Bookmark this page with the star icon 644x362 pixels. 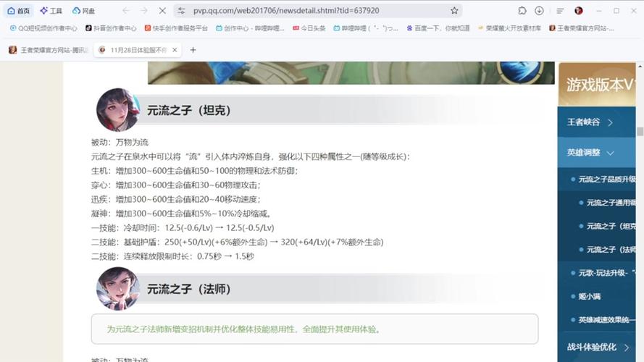tap(454, 11)
